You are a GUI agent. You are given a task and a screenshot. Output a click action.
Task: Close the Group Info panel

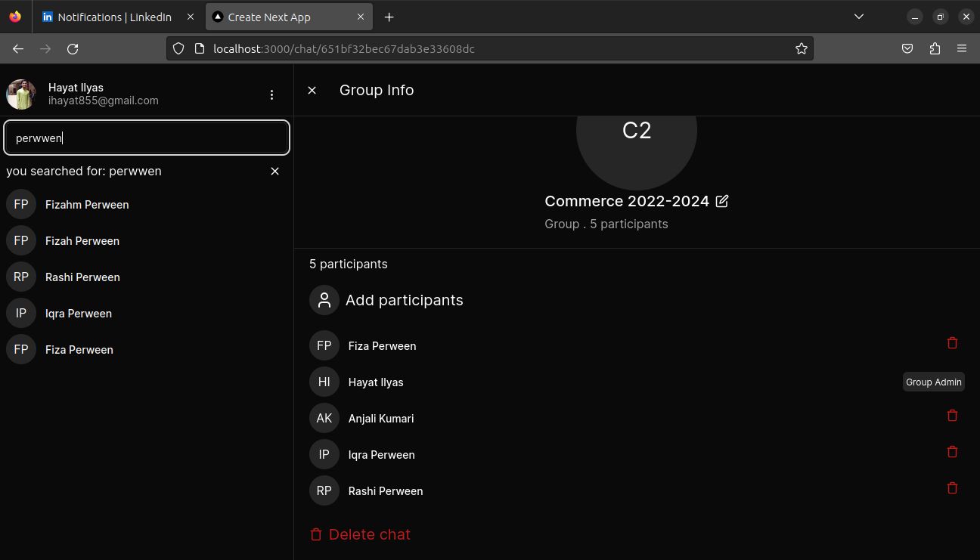pyautogui.click(x=312, y=90)
